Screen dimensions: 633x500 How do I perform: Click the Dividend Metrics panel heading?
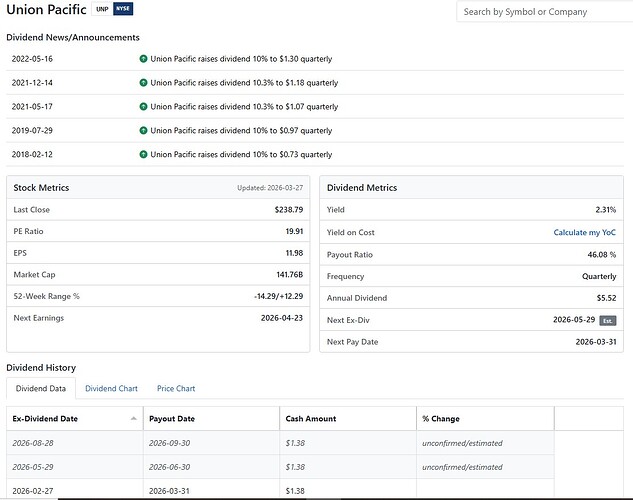tap(362, 188)
